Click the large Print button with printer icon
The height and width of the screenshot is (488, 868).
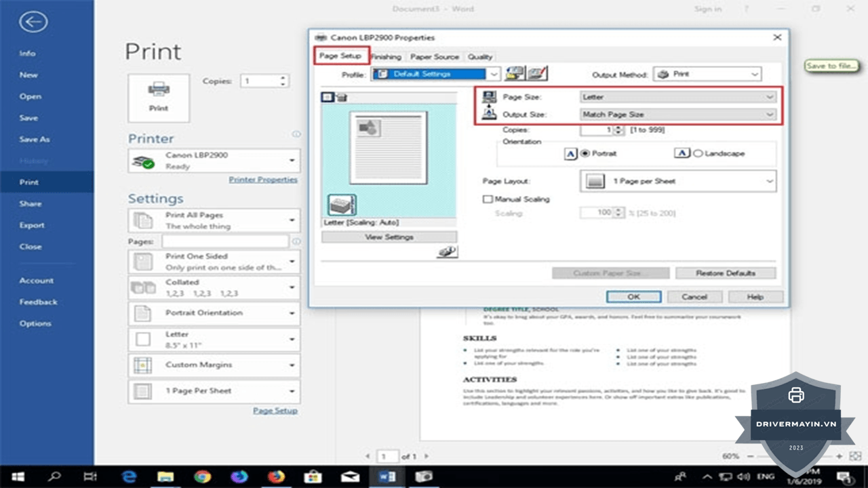click(x=159, y=98)
